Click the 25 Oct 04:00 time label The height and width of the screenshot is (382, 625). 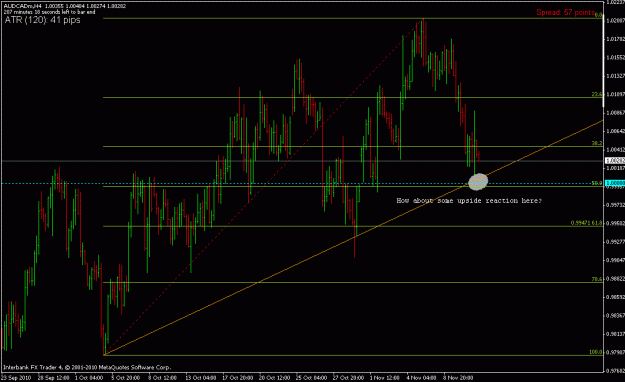pyautogui.click(x=311, y=378)
